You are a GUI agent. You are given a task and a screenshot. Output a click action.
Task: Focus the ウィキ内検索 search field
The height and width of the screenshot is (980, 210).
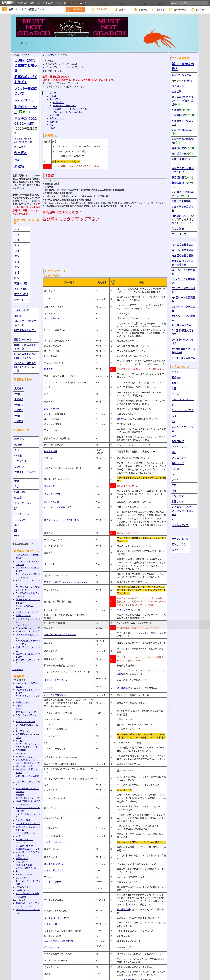click(x=189, y=3)
